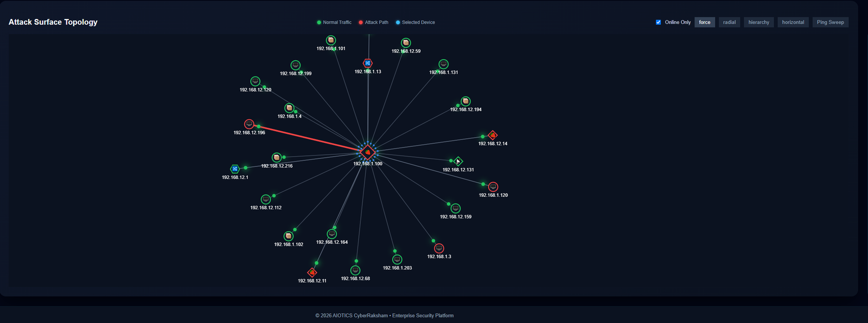The image size is (868, 323).
Task: Select computer node 192.168.1.203
Action: click(397, 260)
